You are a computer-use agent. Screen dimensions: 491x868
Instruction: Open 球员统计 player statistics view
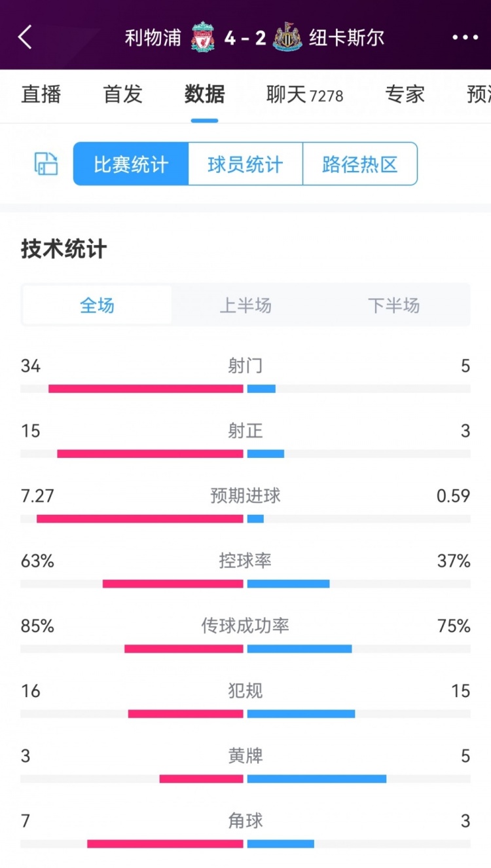245,164
